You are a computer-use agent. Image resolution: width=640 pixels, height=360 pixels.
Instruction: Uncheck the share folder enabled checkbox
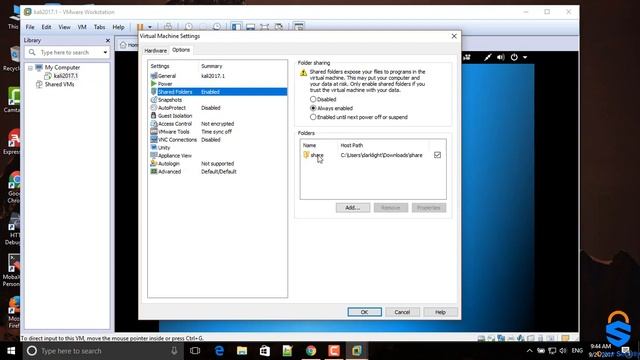pos(437,155)
